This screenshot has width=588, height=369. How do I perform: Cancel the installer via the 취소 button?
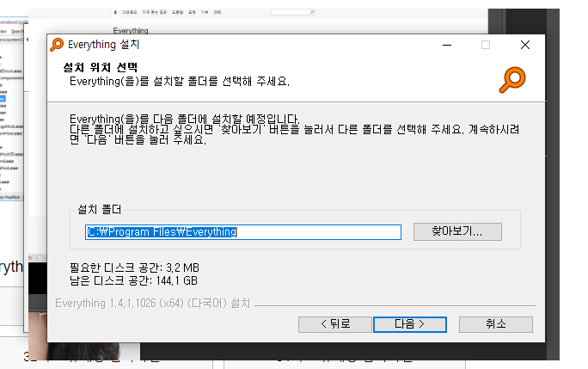496,324
